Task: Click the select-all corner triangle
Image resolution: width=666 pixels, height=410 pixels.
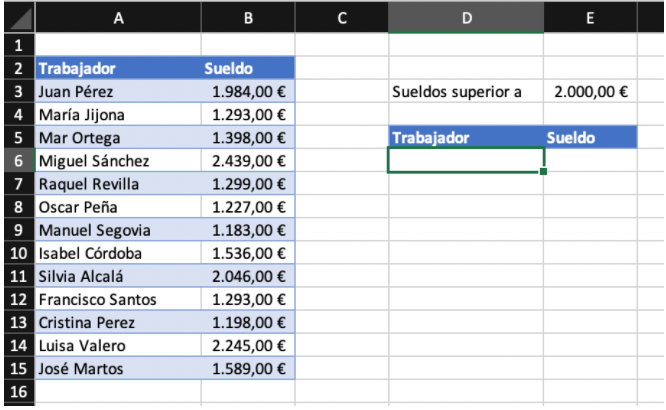Action: click(x=20, y=18)
